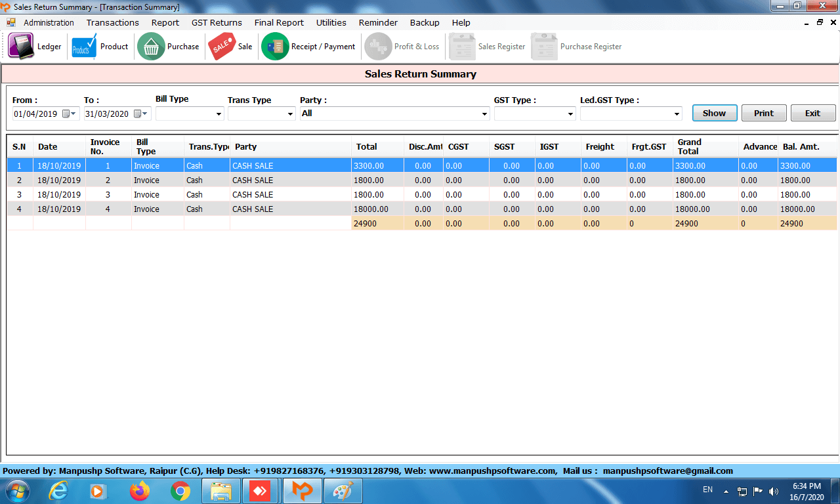840x504 pixels.
Task: Open Receipt / Payment toolbar icon
Action: click(x=275, y=47)
